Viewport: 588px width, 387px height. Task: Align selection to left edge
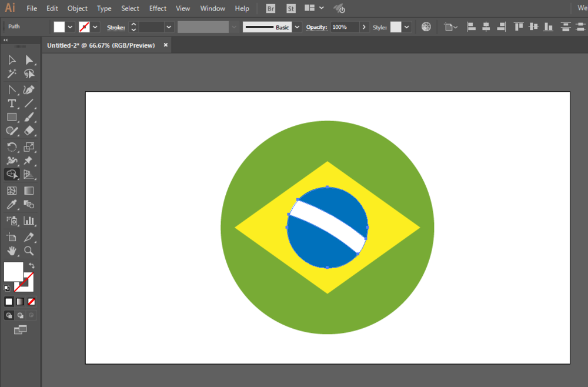click(471, 27)
